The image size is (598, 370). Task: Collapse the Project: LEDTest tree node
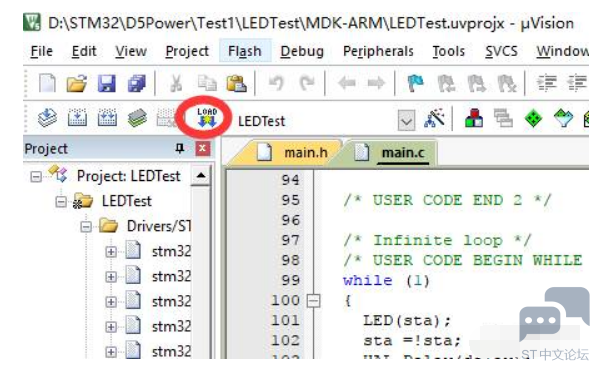(36, 177)
